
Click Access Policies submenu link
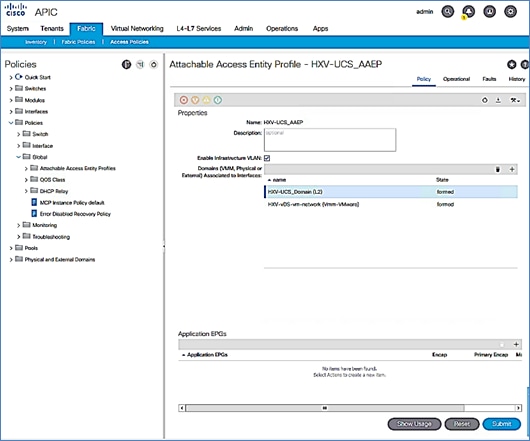[x=129, y=42]
